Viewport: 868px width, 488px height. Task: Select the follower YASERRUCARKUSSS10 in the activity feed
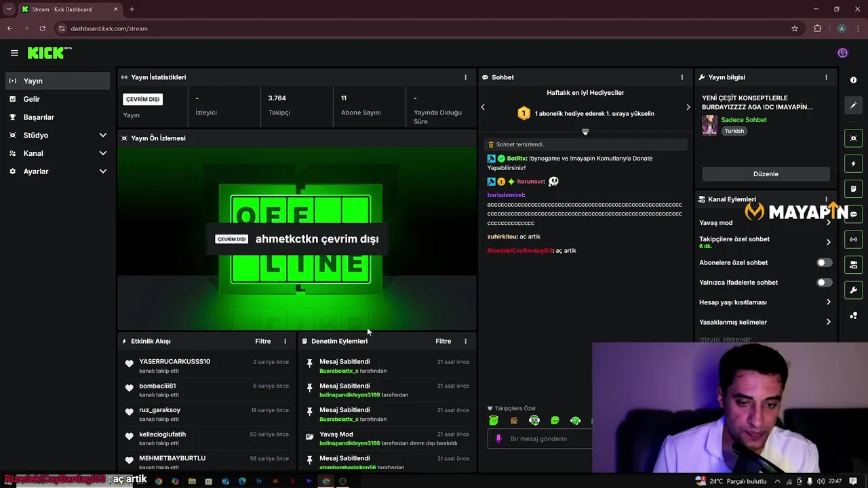point(174,361)
